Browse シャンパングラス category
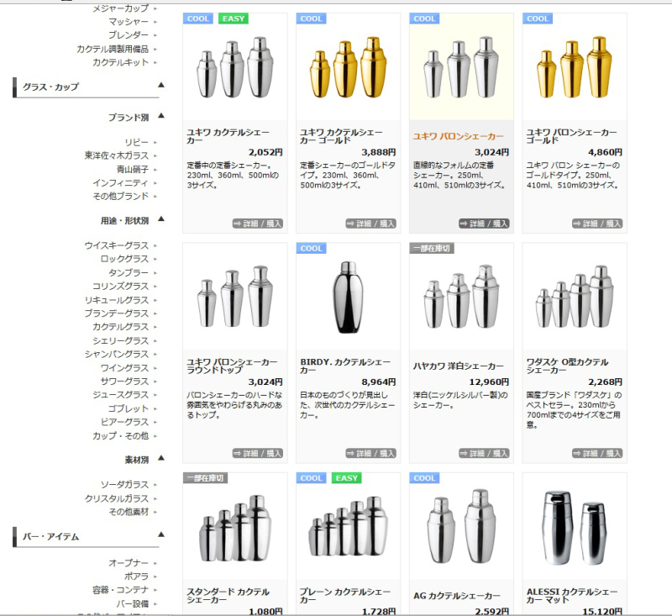 (x=117, y=354)
